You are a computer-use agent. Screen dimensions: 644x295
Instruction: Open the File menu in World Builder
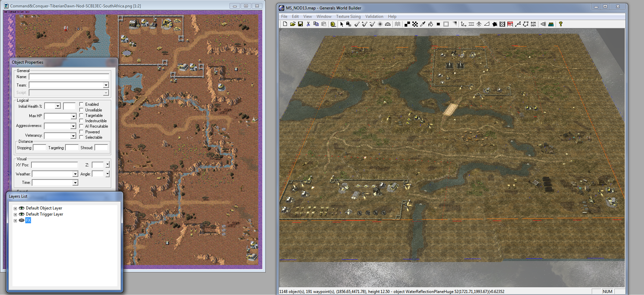(284, 17)
